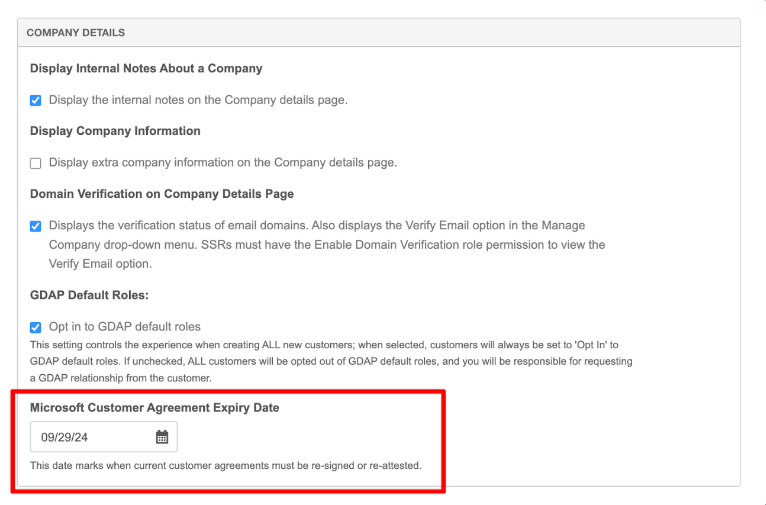Select the 'Display Company Information' heading
Screen dimensions: 766x505
(115, 131)
